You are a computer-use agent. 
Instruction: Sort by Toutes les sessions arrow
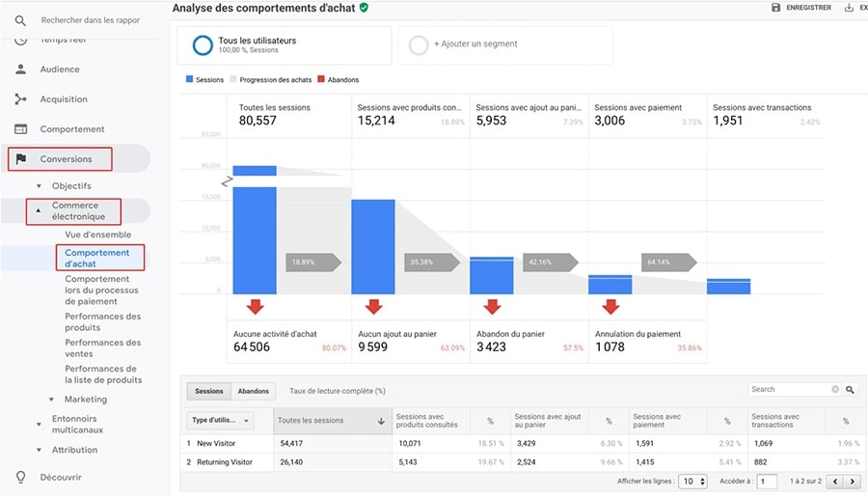[x=381, y=421]
